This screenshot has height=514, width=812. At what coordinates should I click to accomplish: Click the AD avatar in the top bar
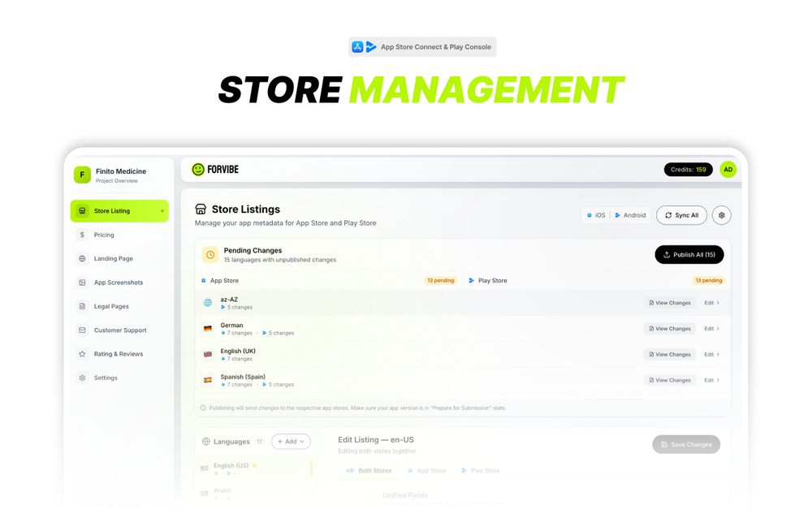point(728,169)
